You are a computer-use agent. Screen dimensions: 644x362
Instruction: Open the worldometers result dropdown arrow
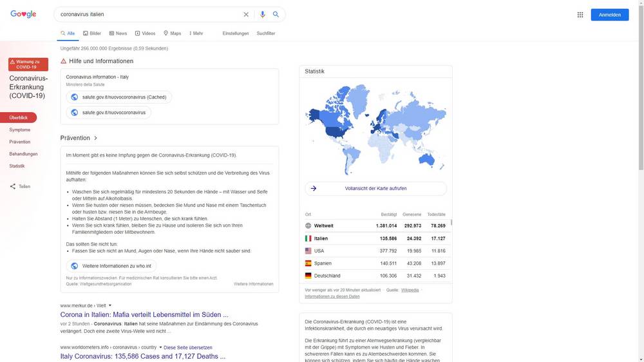[160, 347]
